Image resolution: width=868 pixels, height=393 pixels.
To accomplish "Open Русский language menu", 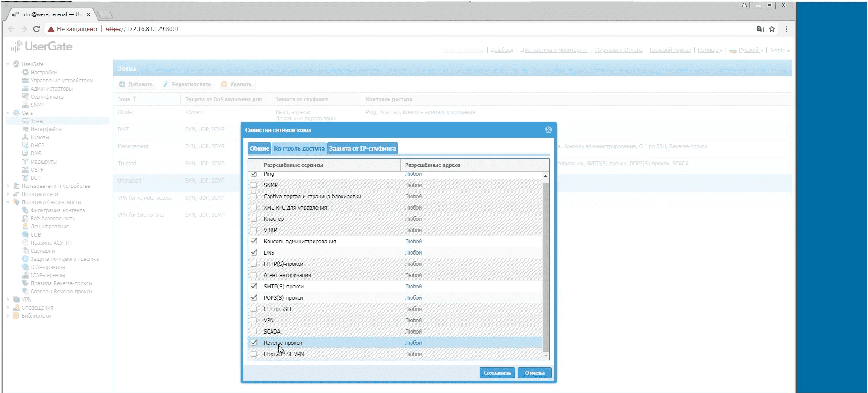I will pyautogui.click(x=747, y=50).
